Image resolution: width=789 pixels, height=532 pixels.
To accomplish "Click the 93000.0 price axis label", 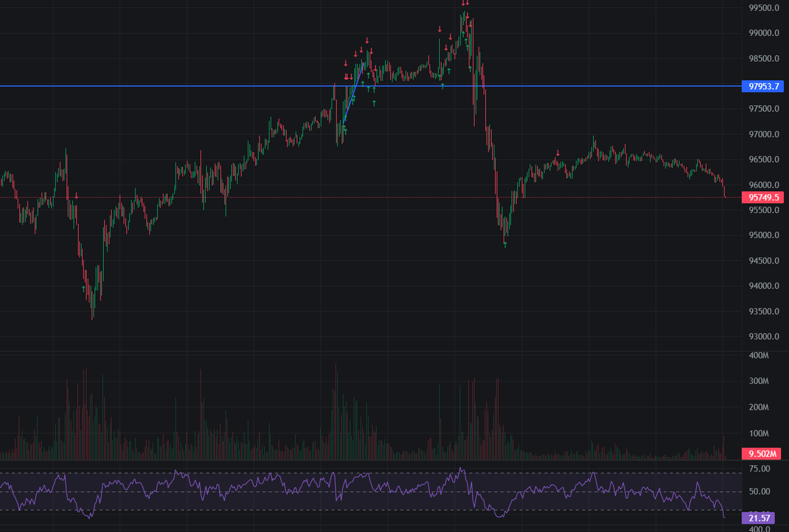I will [x=764, y=337].
